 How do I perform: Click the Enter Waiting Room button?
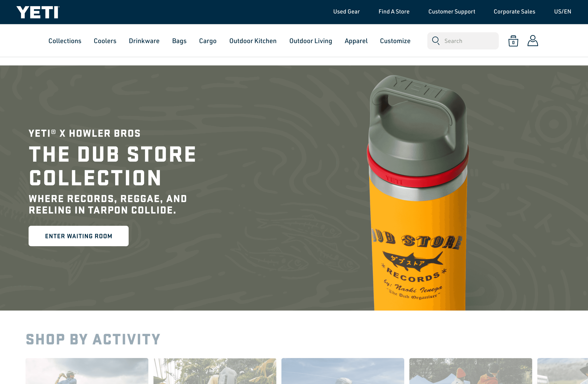(x=79, y=236)
